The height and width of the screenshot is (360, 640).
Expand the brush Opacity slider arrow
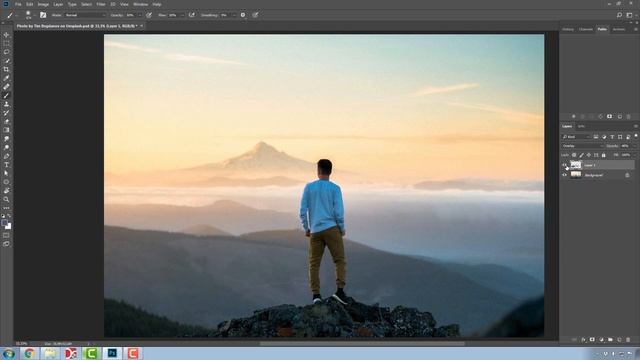pos(140,15)
